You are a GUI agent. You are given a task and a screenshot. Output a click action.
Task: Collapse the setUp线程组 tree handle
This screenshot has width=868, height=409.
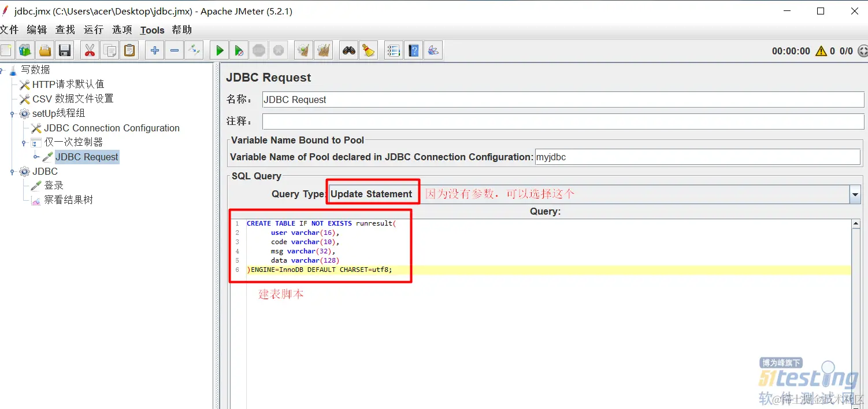coord(12,113)
